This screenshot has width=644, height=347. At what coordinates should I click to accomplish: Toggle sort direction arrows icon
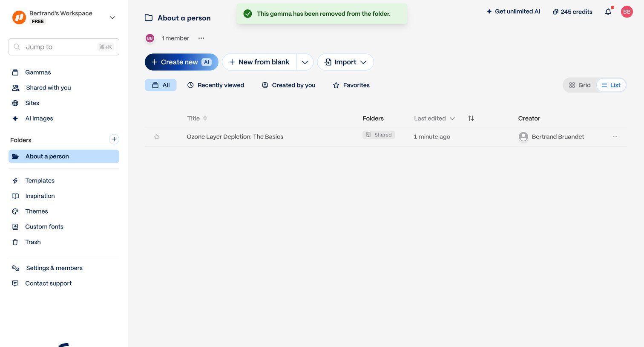[471, 119]
